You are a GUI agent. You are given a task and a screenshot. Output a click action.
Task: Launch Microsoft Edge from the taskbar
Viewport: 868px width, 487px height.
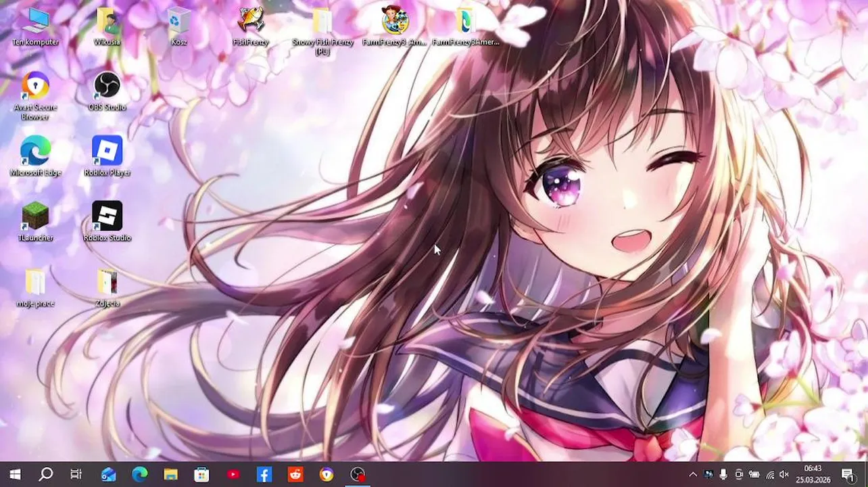click(139, 475)
